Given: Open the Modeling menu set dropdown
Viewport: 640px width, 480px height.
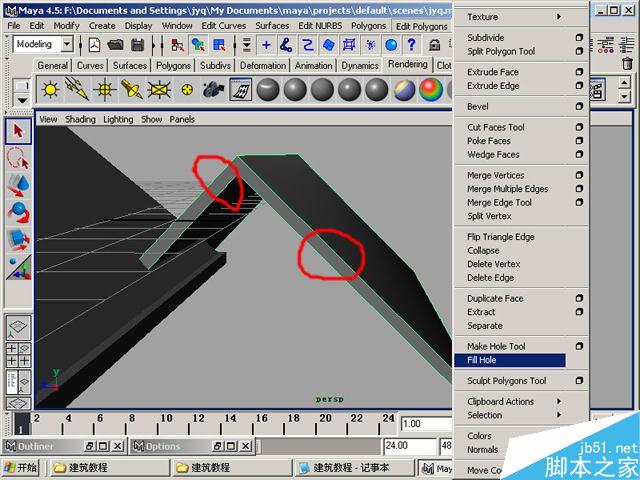Looking at the screenshot, I should (x=67, y=44).
